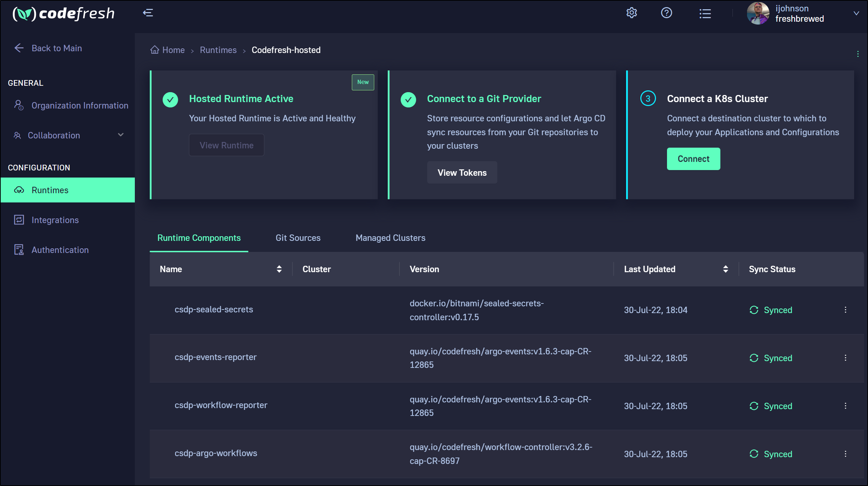The height and width of the screenshot is (486, 868).
Task: Open the Integrations page
Action: tap(55, 220)
